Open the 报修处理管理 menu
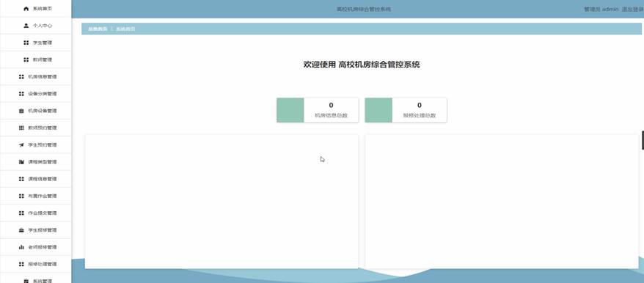The height and width of the screenshot is (283, 644). point(36,264)
